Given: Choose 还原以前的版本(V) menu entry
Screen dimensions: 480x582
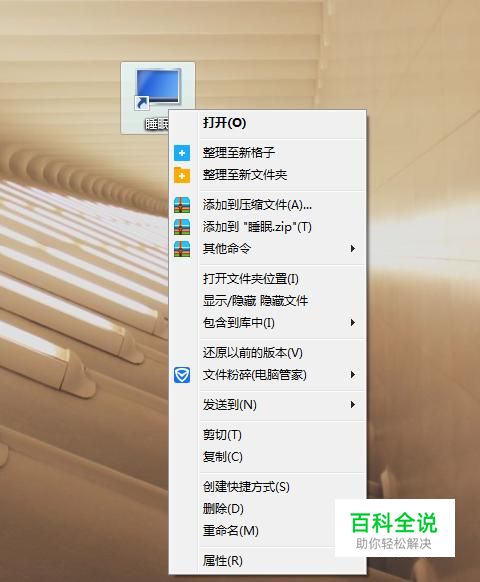Looking at the screenshot, I should click(267, 353).
